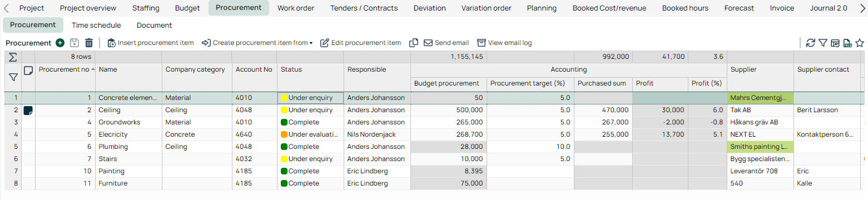Open the filter funnel in the top-right toolbar
868x200 pixels.
point(823,43)
